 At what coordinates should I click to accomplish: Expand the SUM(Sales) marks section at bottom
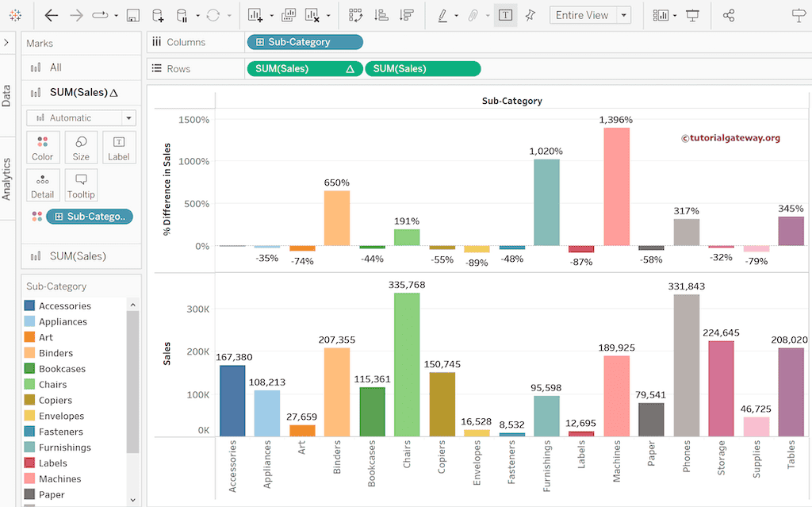[x=78, y=255]
